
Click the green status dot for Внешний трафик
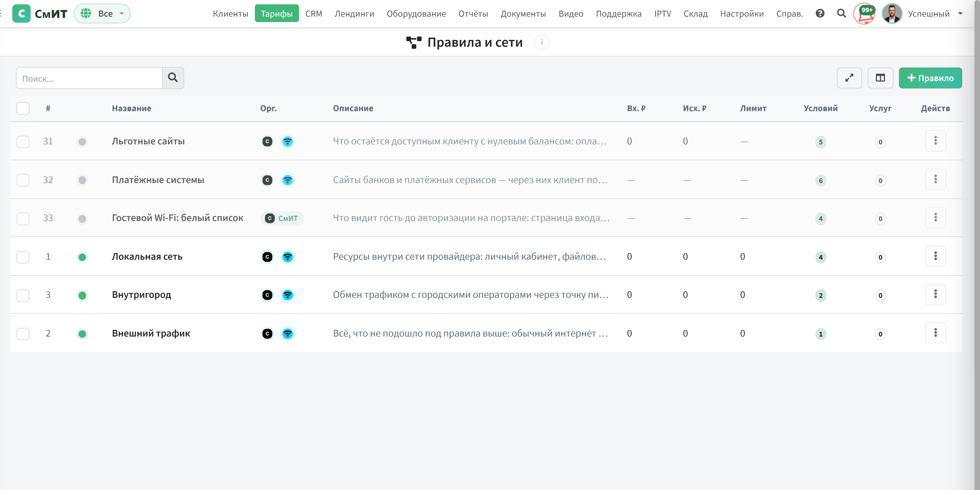pyautogui.click(x=82, y=334)
